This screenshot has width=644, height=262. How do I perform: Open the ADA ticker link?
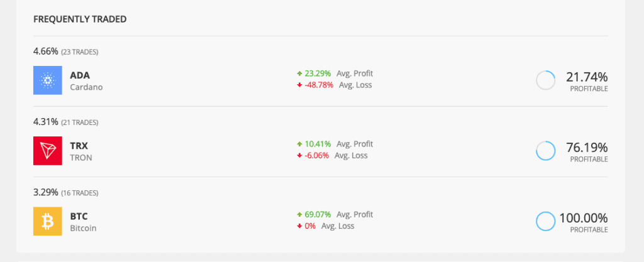pos(80,75)
